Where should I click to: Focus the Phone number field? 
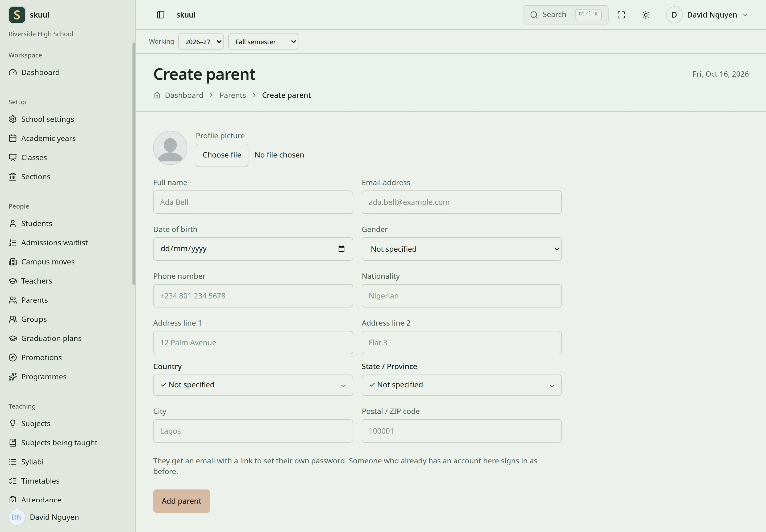point(253,296)
